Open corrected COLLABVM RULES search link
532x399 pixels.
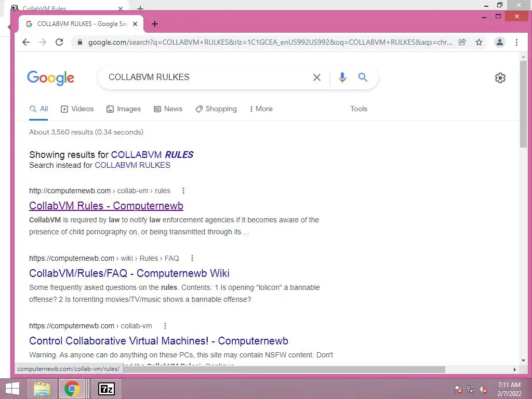pos(152,155)
